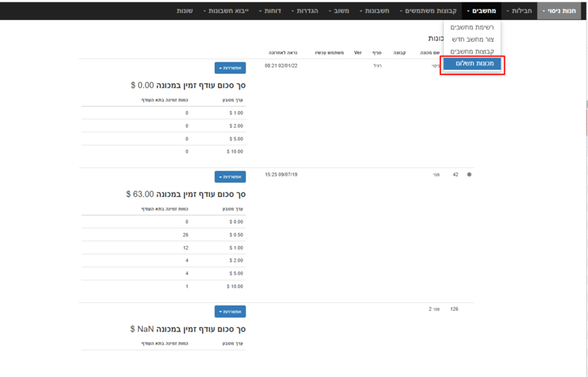Choose רשימת מחשבים from the dropdown
Image resolution: width=588 pixels, height=377 pixels.
tap(472, 27)
